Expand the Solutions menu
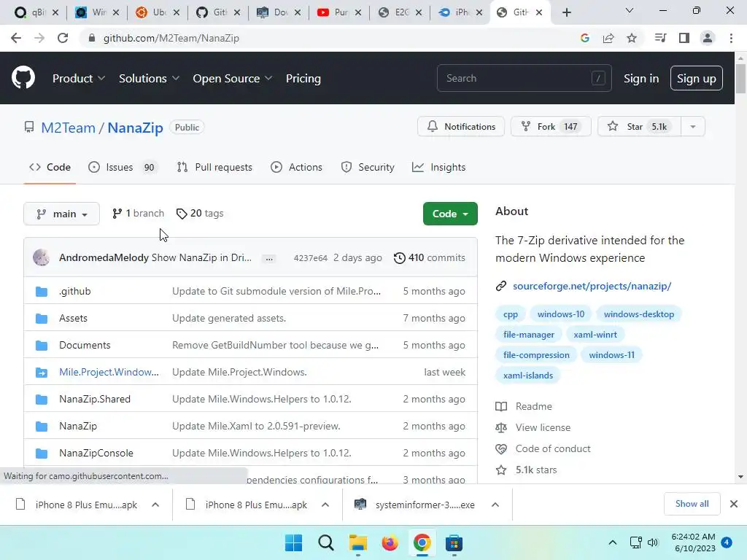 point(149,78)
